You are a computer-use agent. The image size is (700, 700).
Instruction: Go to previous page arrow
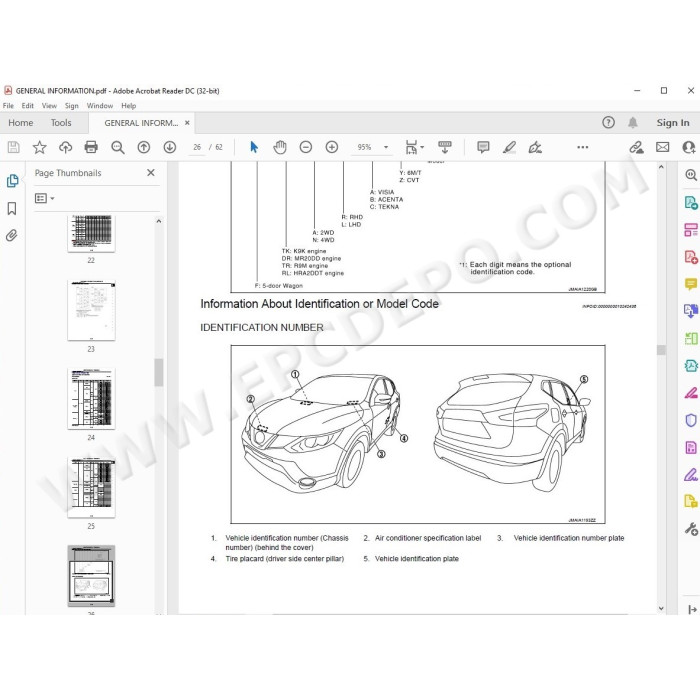click(143, 147)
